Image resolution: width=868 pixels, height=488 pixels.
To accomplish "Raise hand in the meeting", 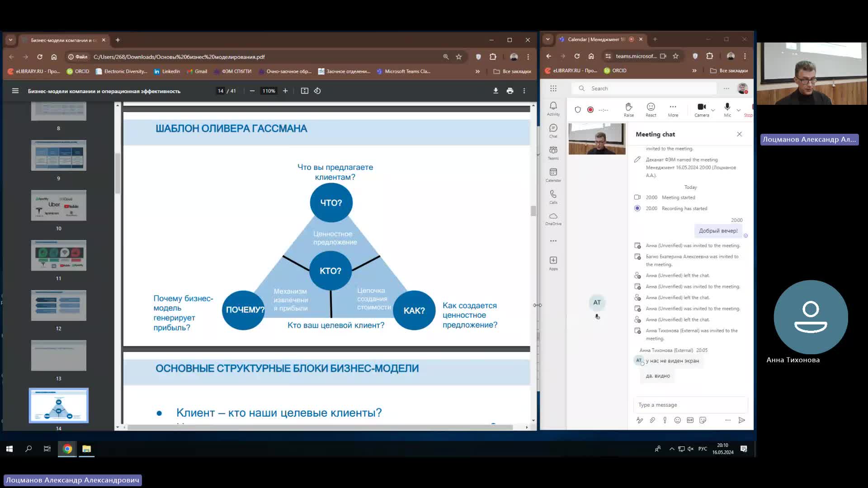I will [629, 109].
